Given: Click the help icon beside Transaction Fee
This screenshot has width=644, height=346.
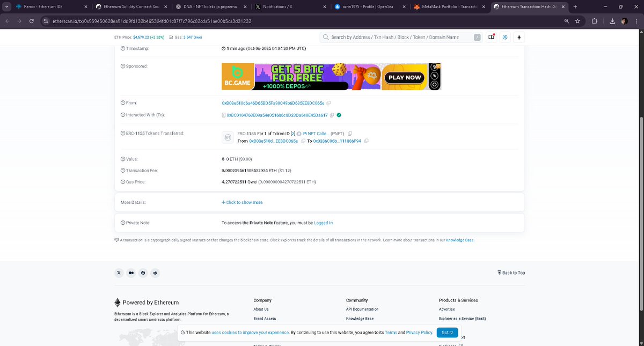Looking at the screenshot, I should coord(123,171).
